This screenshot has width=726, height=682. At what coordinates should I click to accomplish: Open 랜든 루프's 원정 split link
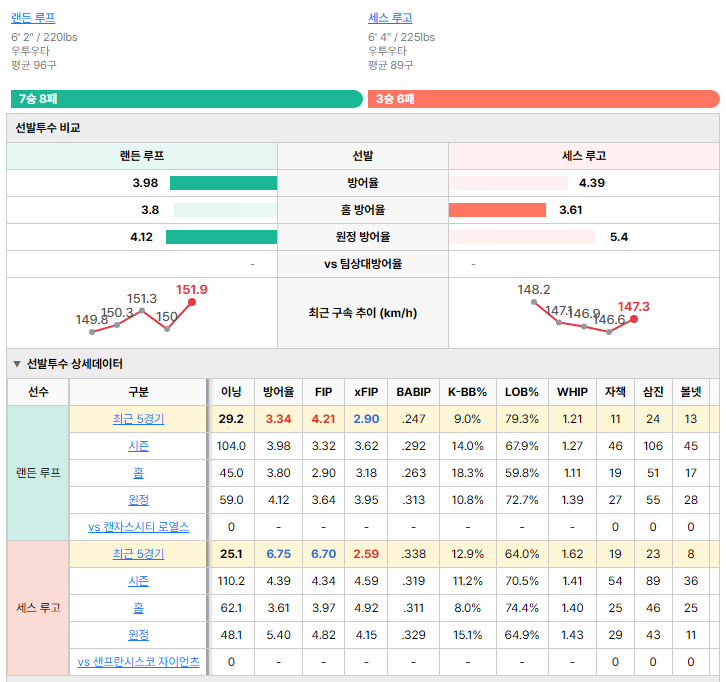pyautogui.click(x=138, y=500)
